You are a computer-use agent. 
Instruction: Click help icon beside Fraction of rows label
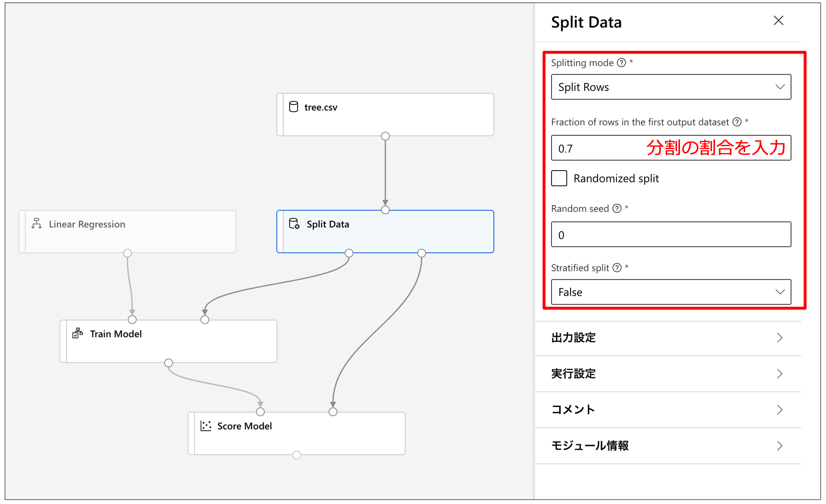pyautogui.click(x=737, y=122)
